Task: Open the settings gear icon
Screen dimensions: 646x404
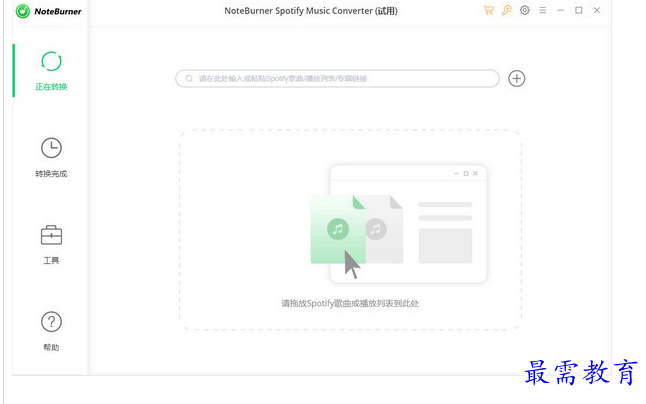Action: (x=524, y=10)
